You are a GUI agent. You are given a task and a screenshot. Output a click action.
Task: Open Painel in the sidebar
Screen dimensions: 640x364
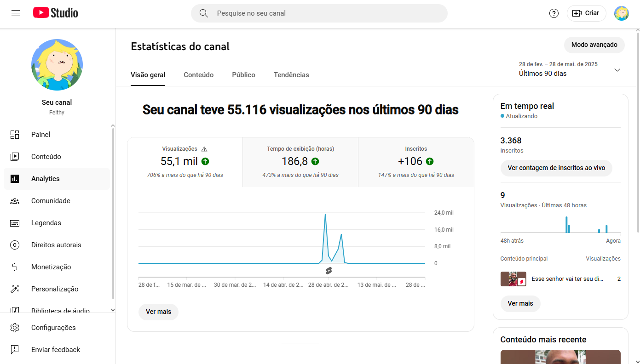pyautogui.click(x=57, y=135)
